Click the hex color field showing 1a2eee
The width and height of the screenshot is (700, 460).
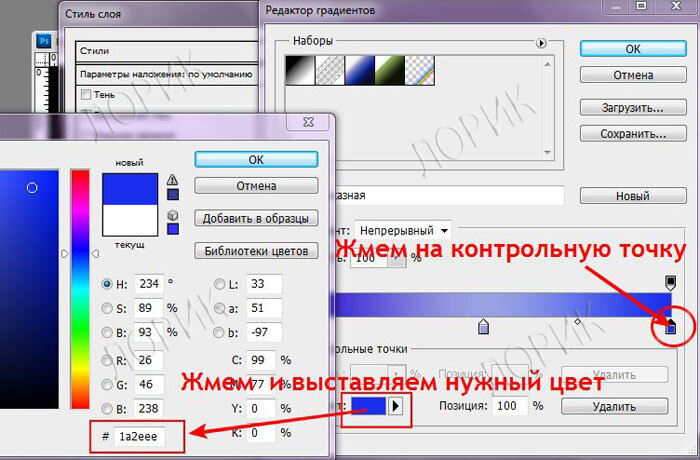pos(139,436)
